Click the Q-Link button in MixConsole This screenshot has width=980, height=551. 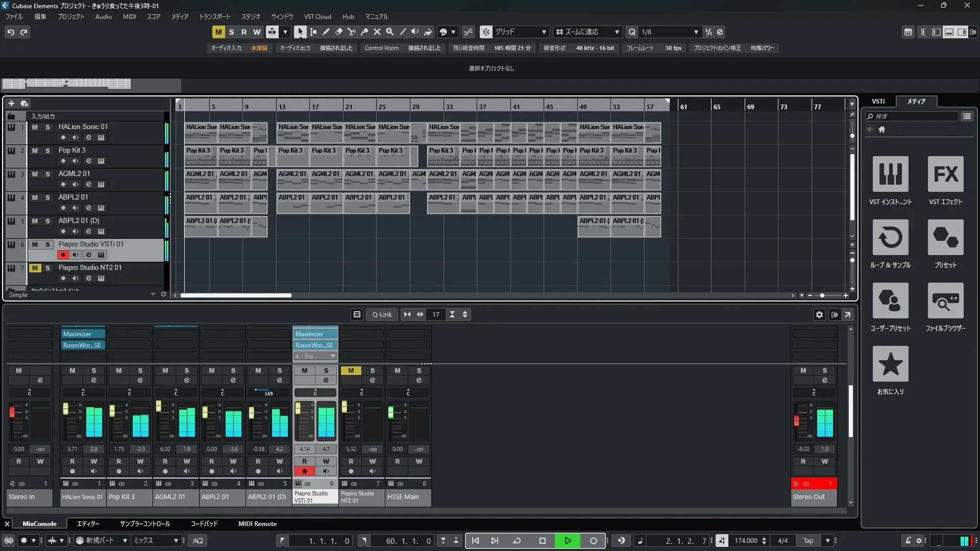(x=381, y=315)
